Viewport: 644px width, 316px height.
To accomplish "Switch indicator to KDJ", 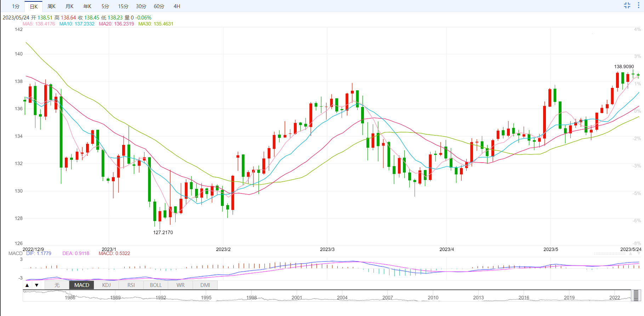I will point(107,285).
